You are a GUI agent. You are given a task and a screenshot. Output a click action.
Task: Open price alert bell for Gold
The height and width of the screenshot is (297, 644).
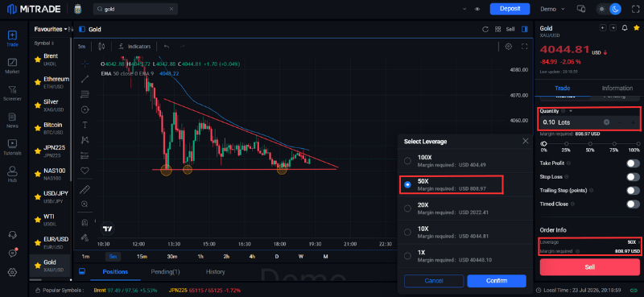(625, 28)
